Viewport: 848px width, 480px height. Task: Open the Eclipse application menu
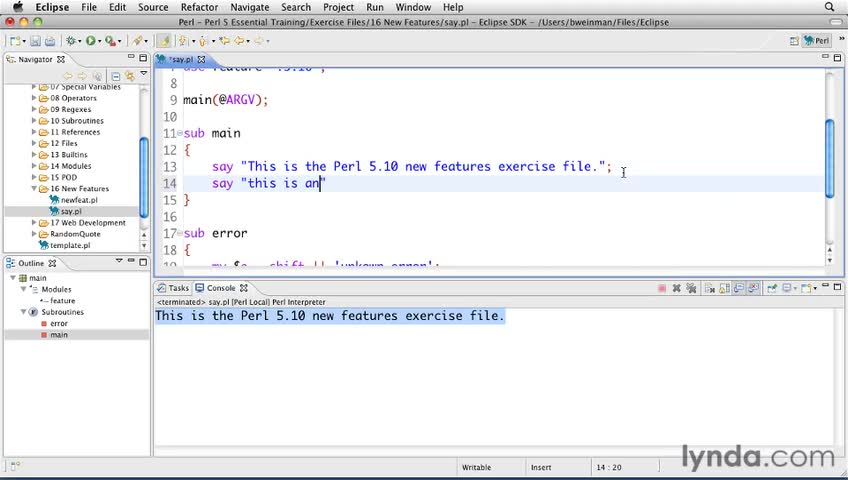[x=52, y=7]
